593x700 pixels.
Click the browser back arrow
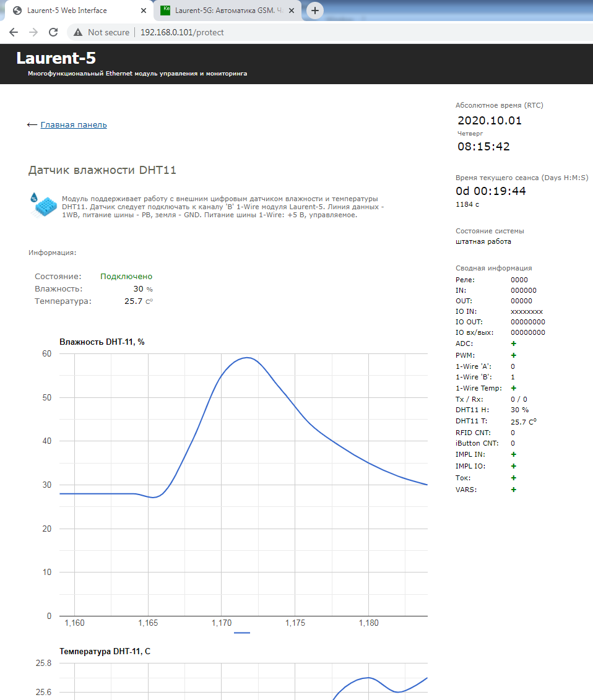pyautogui.click(x=14, y=32)
